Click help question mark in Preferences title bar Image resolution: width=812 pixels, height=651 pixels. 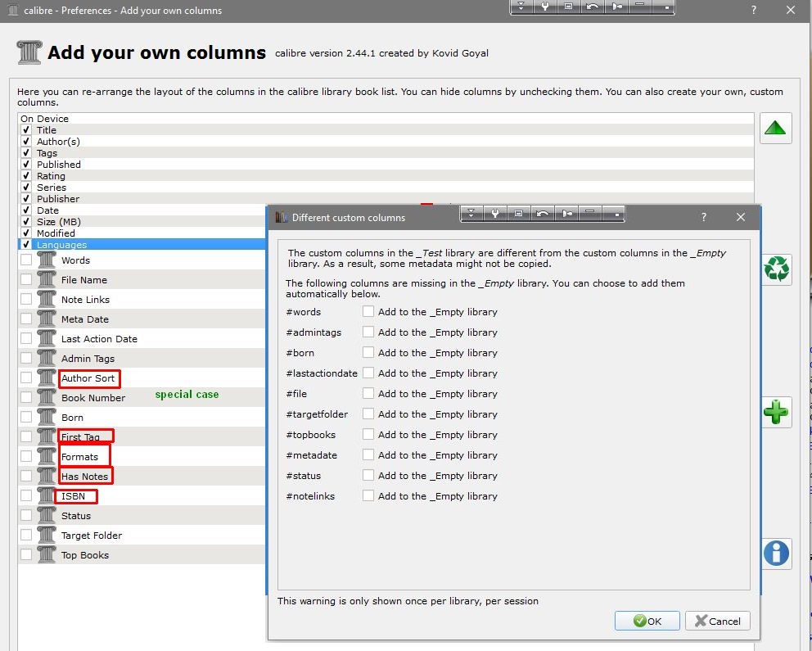click(x=754, y=11)
